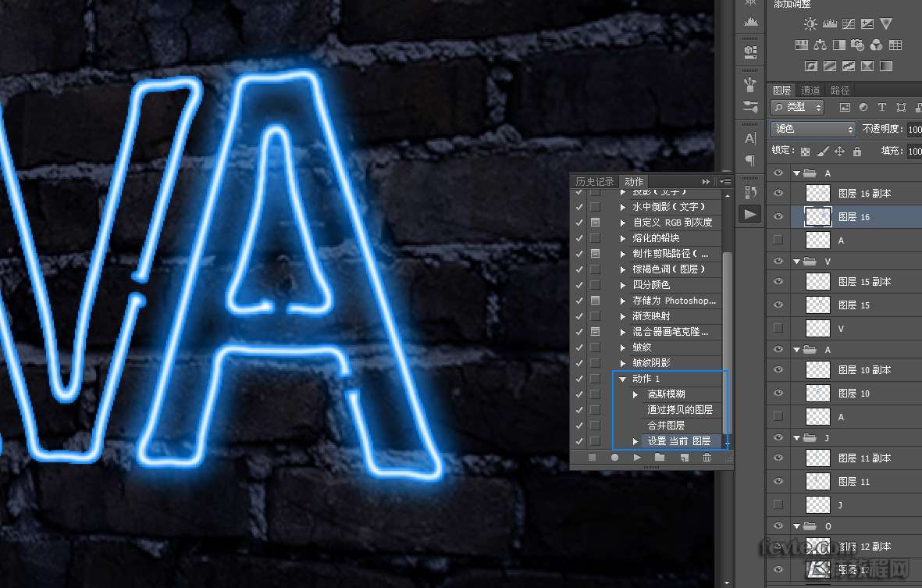Lock layer position (move arrows icon)

pos(840,151)
